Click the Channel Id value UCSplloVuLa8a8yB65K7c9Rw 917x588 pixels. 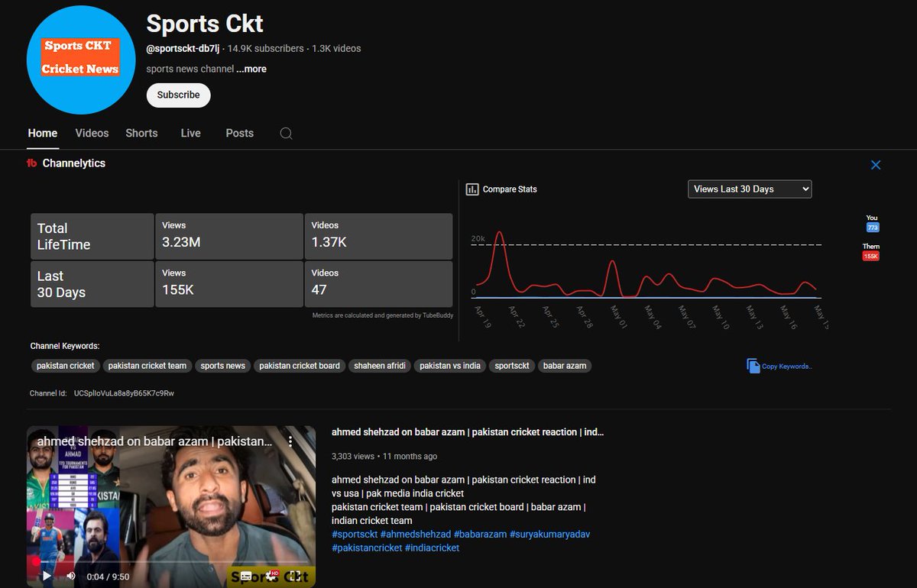(x=124, y=393)
